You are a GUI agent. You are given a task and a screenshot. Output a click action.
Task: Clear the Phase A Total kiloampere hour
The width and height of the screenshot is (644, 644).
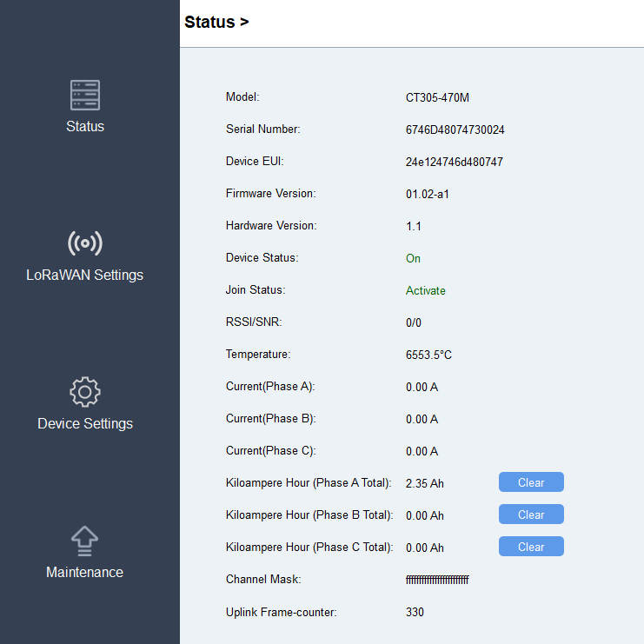coord(531,482)
